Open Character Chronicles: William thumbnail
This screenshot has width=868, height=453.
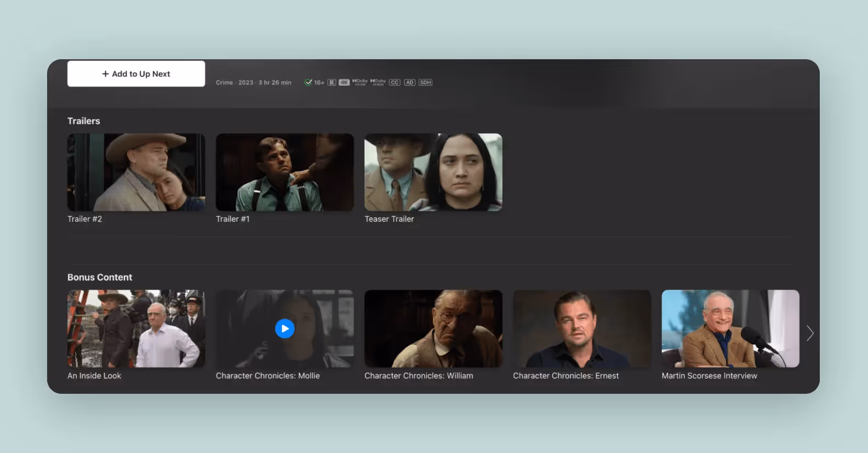coord(433,329)
